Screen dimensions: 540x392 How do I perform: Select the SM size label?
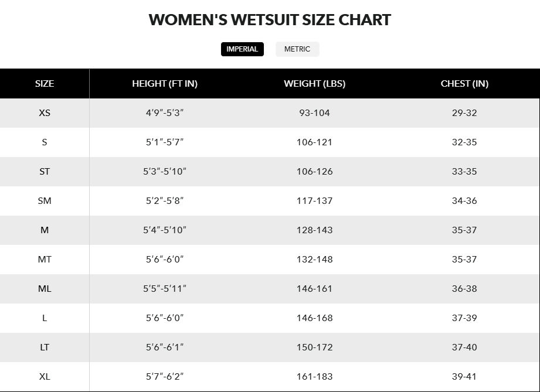coord(44,200)
